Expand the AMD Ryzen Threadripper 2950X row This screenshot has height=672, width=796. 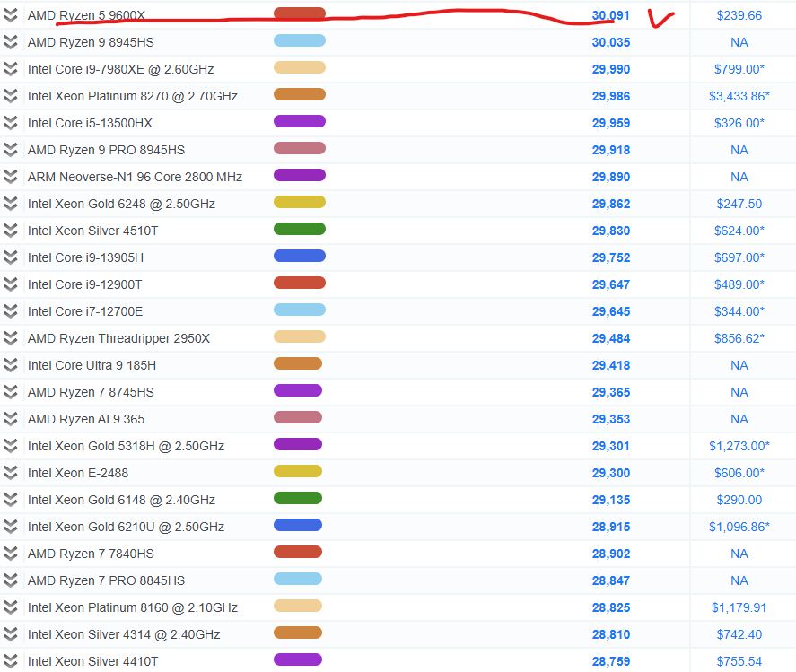point(10,338)
